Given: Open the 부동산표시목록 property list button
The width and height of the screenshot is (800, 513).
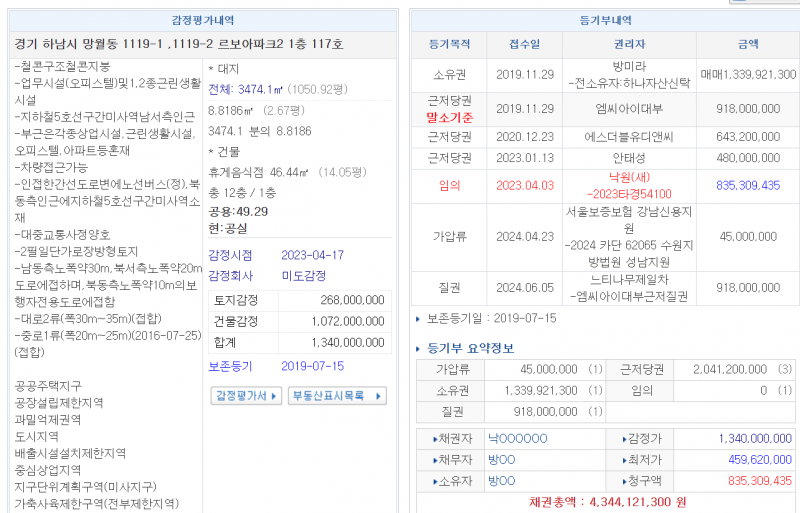Looking at the screenshot, I should tap(337, 396).
